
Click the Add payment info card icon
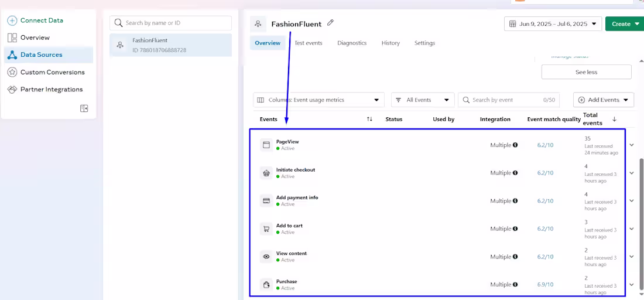[266, 201]
